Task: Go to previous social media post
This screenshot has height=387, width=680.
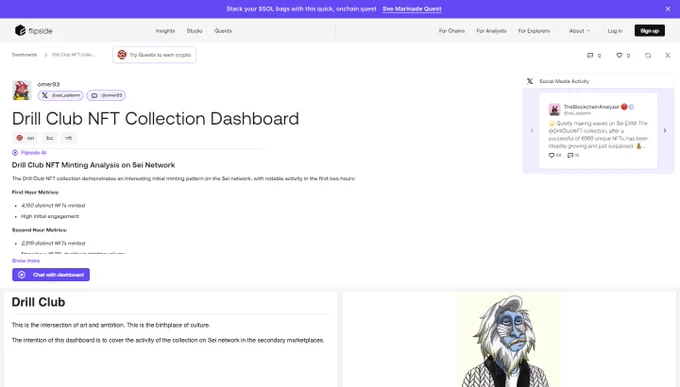Action: 532,130
